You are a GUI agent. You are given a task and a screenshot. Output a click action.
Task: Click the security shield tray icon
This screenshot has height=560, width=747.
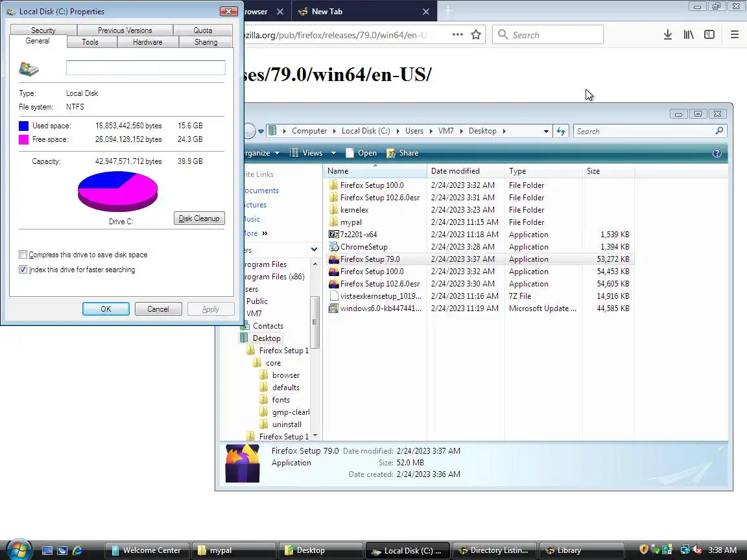tap(644, 550)
